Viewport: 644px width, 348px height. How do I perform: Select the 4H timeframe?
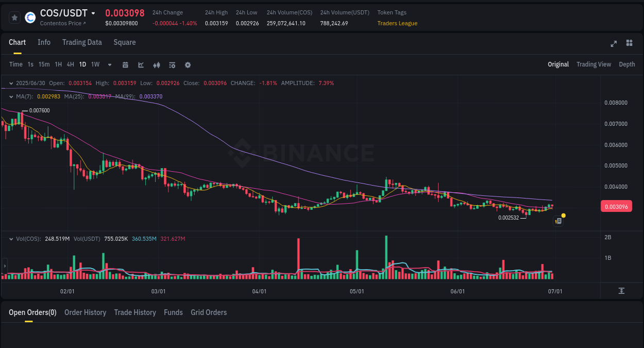[x=70, y=64]
